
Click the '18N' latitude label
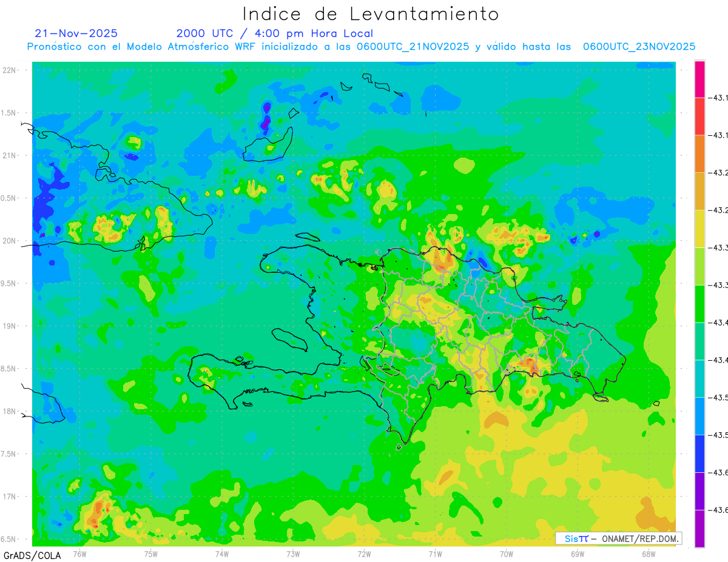pyautogui.click(x=10, y=411)
